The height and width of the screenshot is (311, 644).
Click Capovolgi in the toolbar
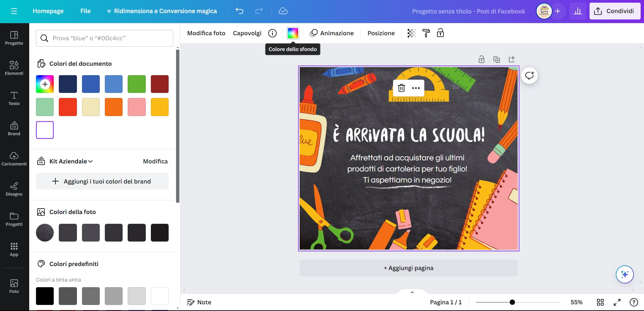(x=247, y=33)
